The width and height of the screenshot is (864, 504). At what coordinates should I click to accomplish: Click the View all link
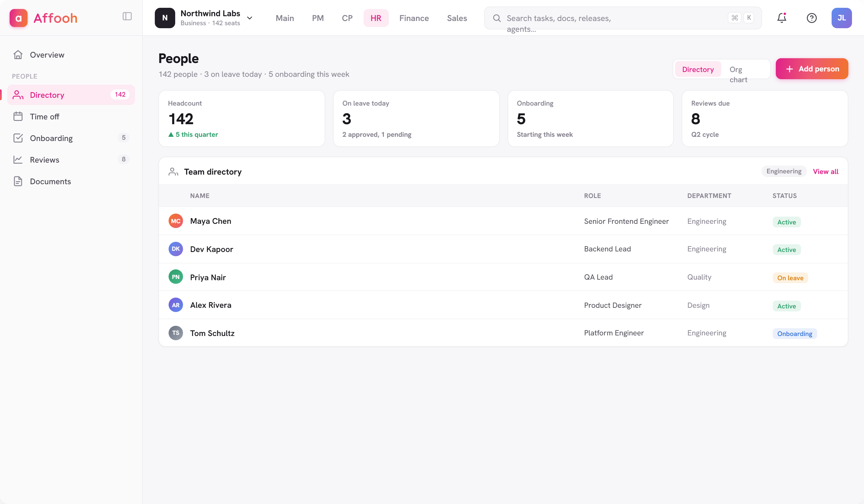pyautogui.click(x=826, y=172)
